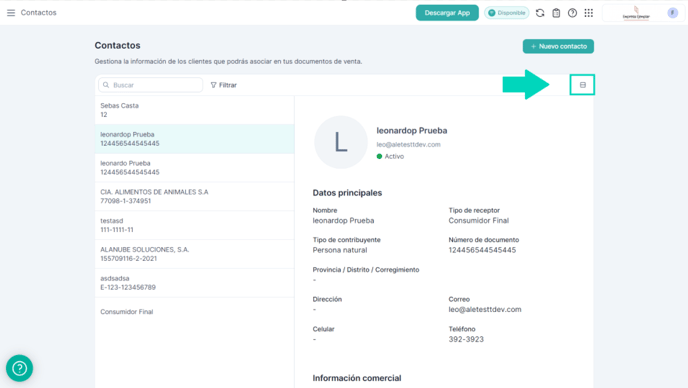Open the help question mark icon in header
688x388 pixels.
(572, 13)
